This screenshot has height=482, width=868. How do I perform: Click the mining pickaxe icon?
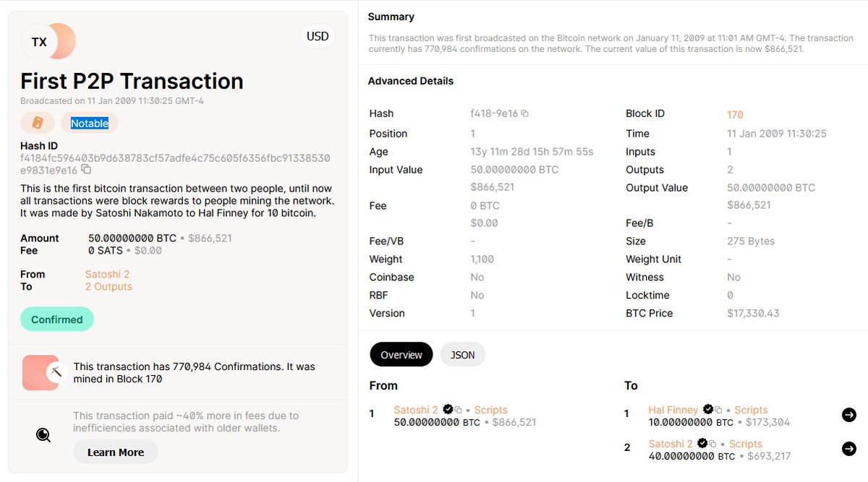coord(56,373)
